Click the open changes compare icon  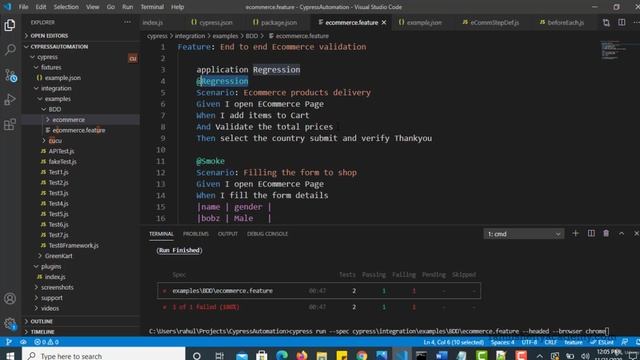(606, 22)
